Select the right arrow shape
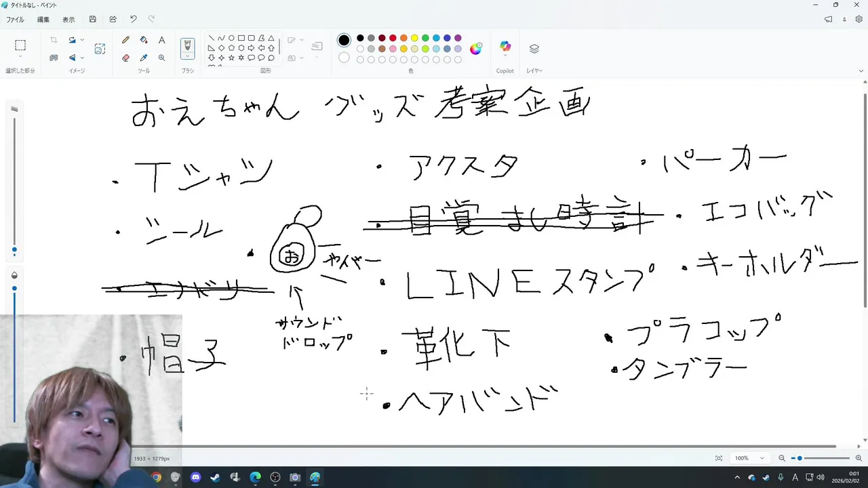868x488 pixels. pos(251,48)
